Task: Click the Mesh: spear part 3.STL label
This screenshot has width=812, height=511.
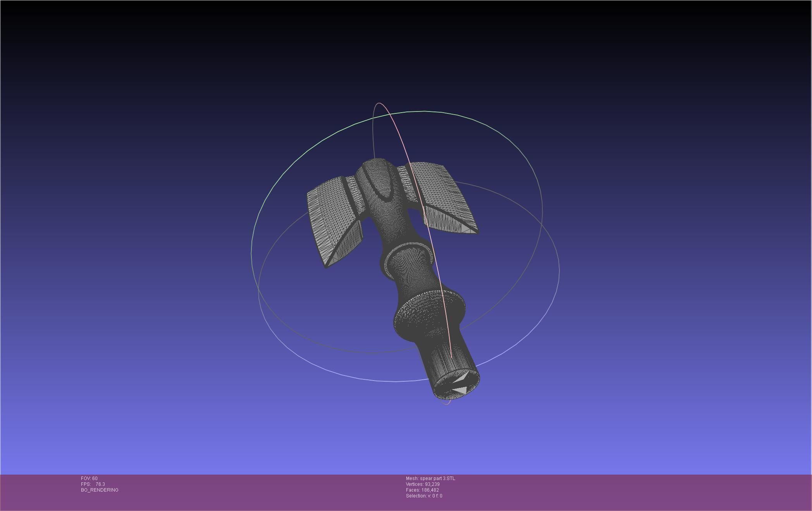Action: pos(430,478)
